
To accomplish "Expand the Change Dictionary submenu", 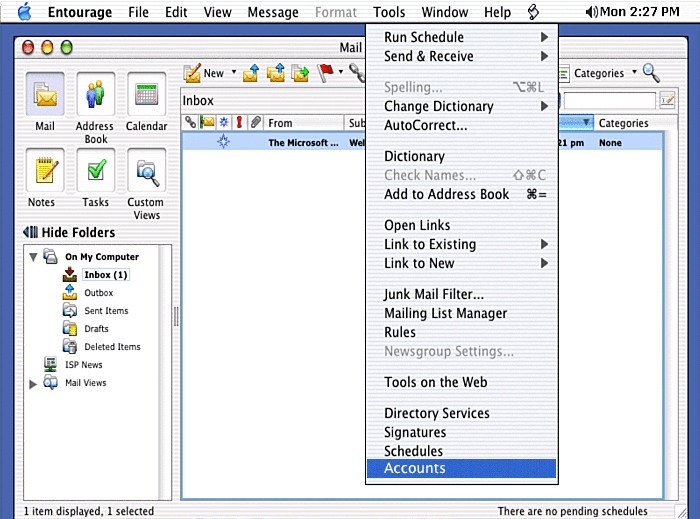I will tap(544, 106).
